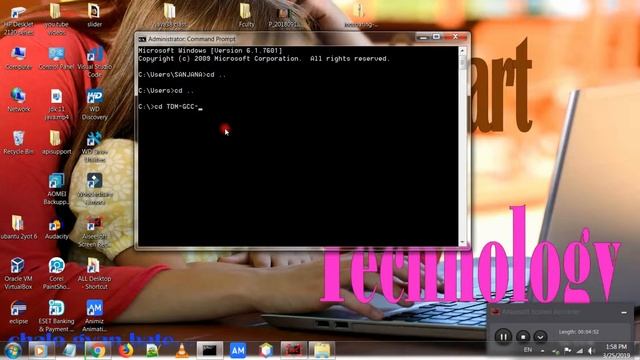Open the Fculty folder on desktop
640x360 pixels.
[x=246, y=16]
